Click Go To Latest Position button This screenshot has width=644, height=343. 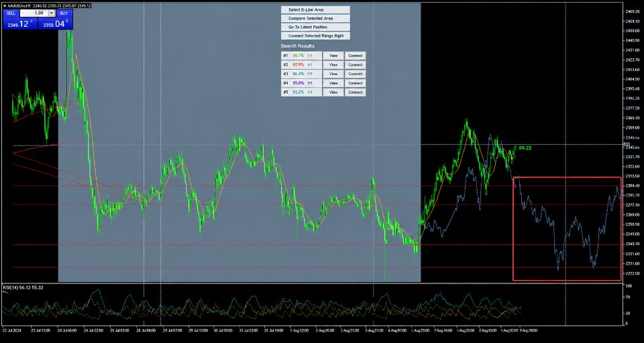315,27
